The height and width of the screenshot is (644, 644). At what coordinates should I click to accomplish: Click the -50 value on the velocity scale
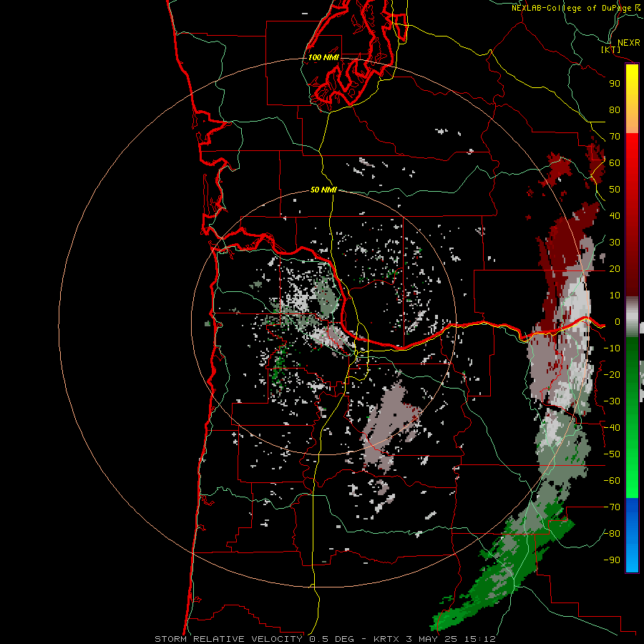point(612,454)
